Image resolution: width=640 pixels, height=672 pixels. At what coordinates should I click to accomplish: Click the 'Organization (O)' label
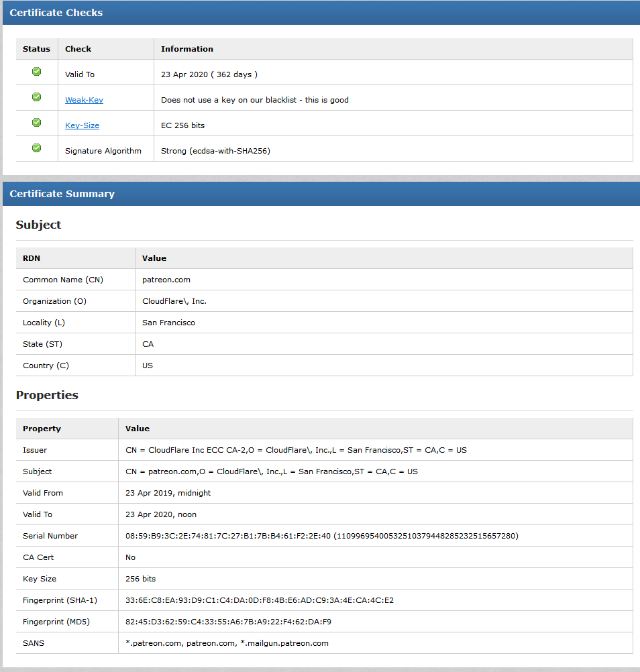click(54, 301)
